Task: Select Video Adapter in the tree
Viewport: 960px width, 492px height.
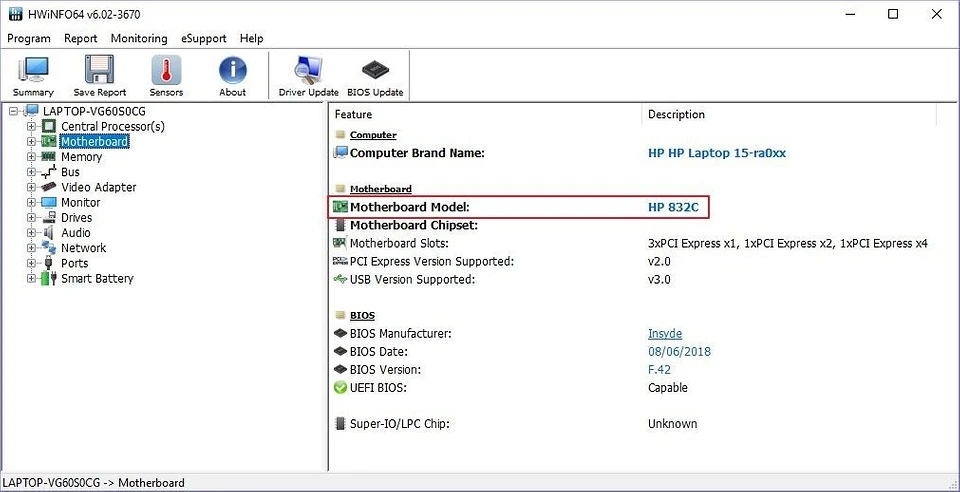Action: [x=98, y=187]
